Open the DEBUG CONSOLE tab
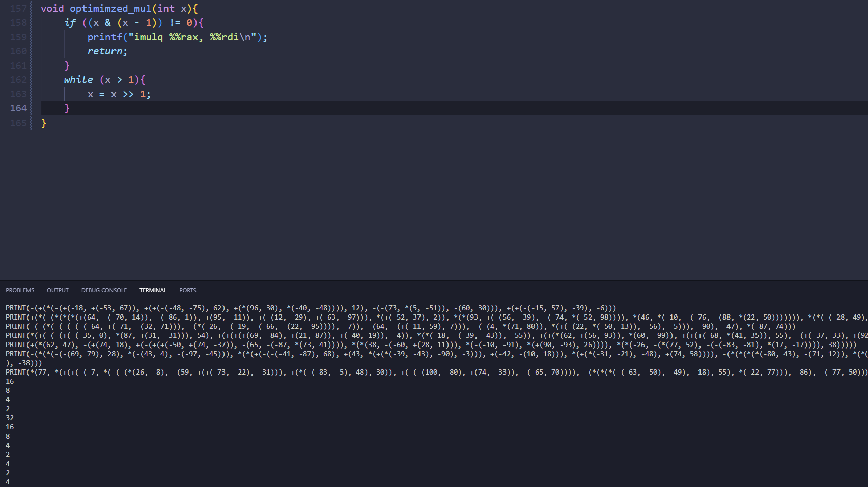The image size is (868, 487). click(x=104, y=290)
